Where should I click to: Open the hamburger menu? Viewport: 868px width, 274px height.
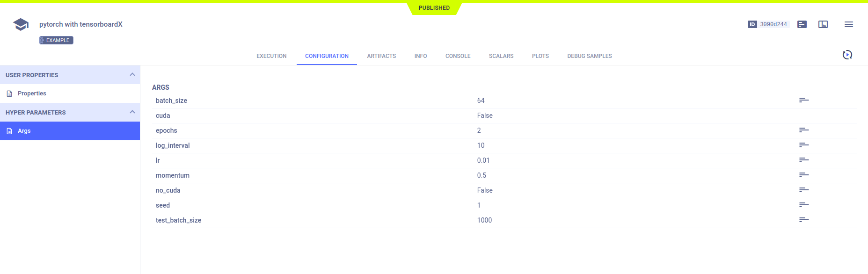pos(848,24)
